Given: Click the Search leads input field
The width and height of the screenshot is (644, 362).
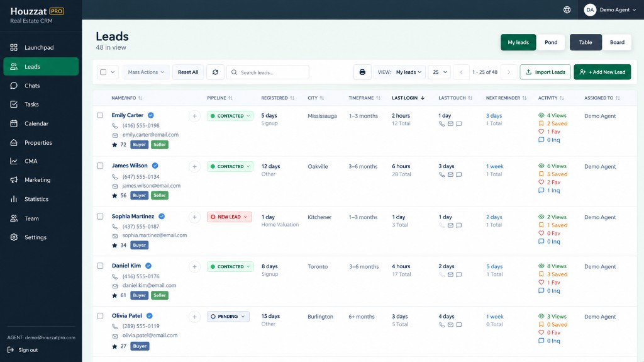Looking at the screenshot, I should (x=268, y=72).
